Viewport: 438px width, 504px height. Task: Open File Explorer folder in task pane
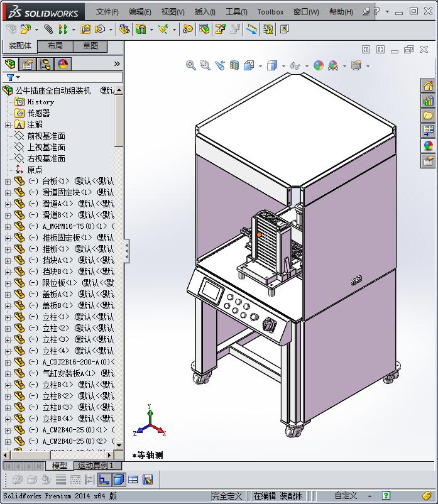click(429, 116)
